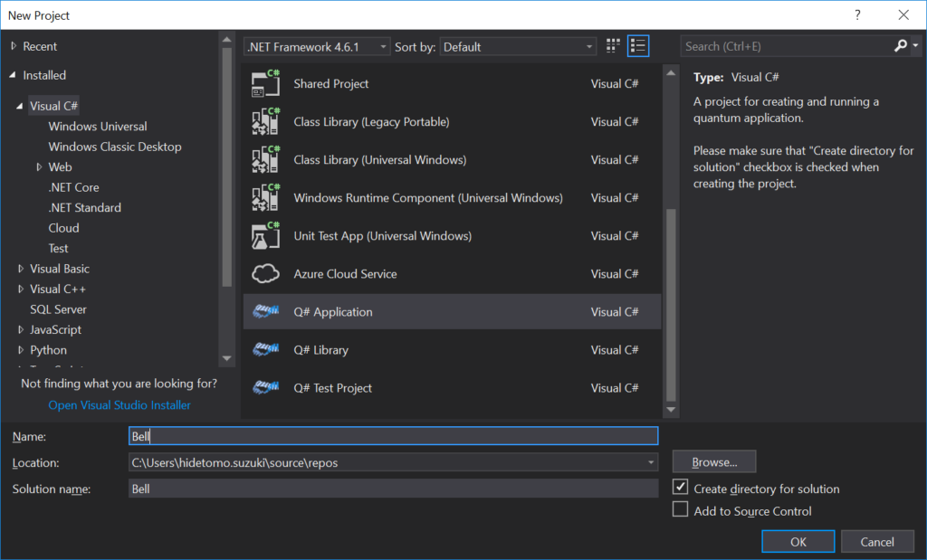The width and height of the screenshot is (927, 560).
Task: Click the template list scrollbar thumb
Action: pyautogui.click(x=671, y=306)
